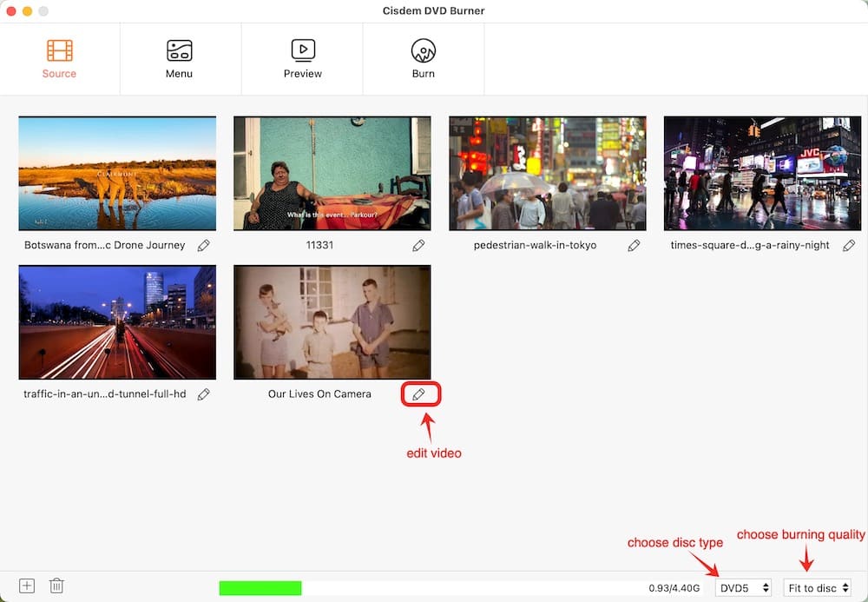
Task: Edit the Botswana Drone Journey video
Action: [x=204, y=246]
